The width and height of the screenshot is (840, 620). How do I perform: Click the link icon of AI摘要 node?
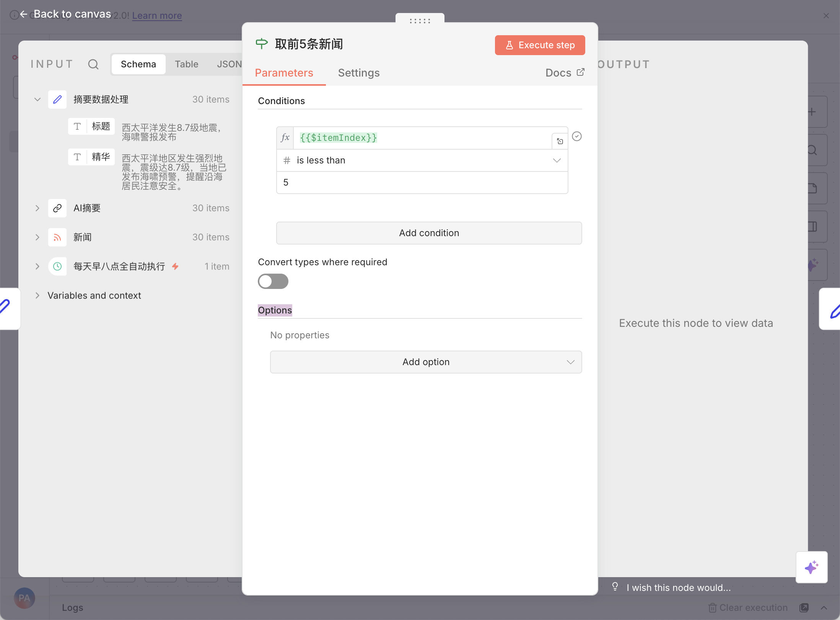pyautogui.click(x=57, y=208)
